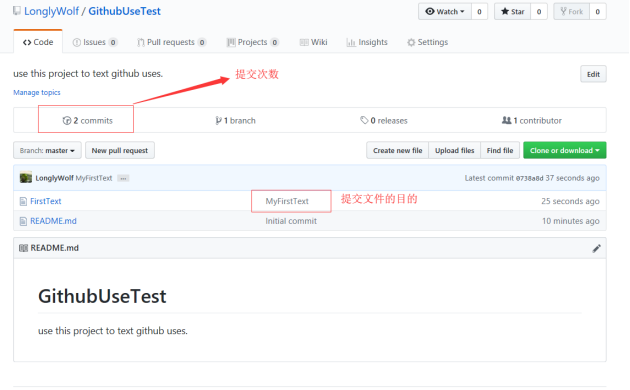Screen dimensions: 630x390
Task: Click the Manage topics link
Action: [37, 92]
